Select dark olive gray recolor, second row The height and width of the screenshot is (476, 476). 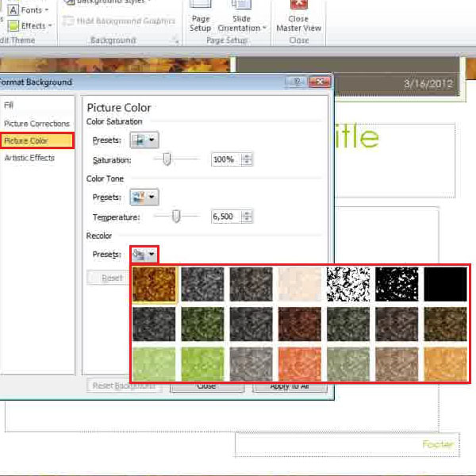click(x=348, y=324)
